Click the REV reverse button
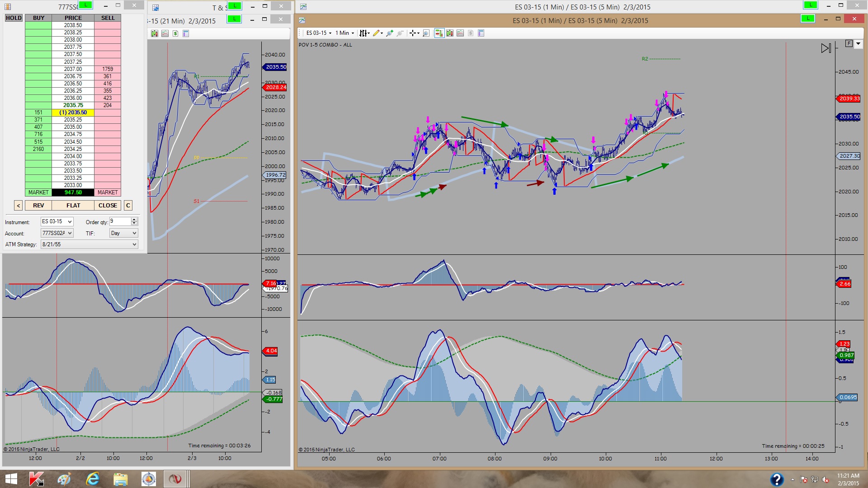 click(38, 206)
